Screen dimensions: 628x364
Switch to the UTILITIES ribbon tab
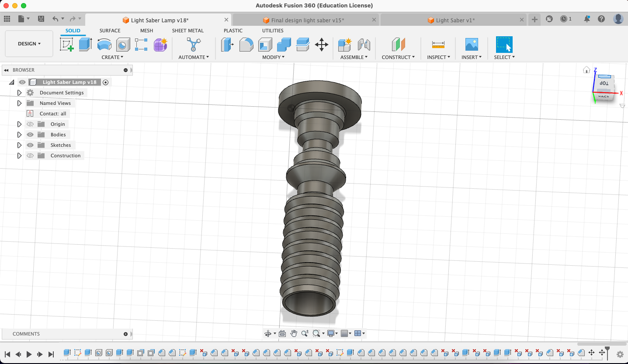pyautogui.click(x=273, y=31)
